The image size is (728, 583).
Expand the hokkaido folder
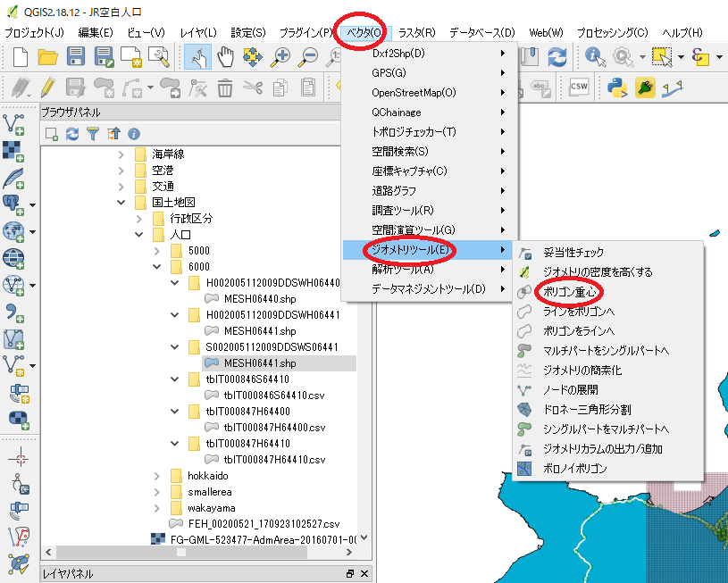[x=157, y=476]
